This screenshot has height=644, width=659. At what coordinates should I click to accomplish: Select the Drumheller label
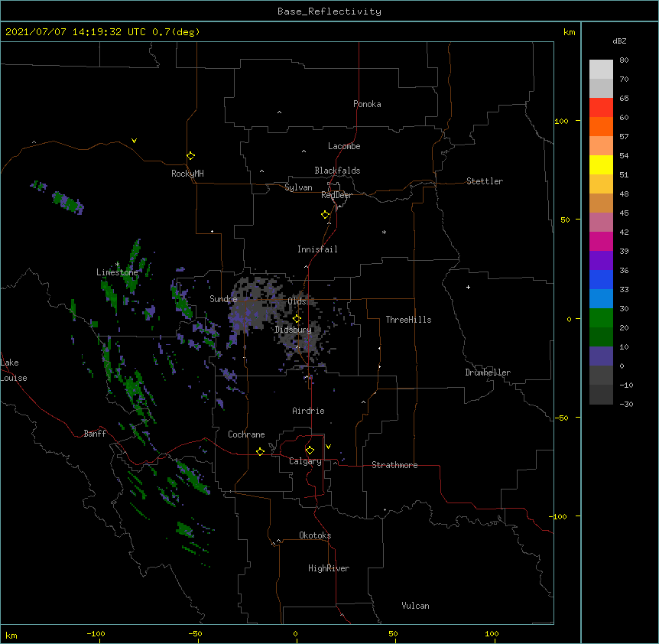click(488, 372)
